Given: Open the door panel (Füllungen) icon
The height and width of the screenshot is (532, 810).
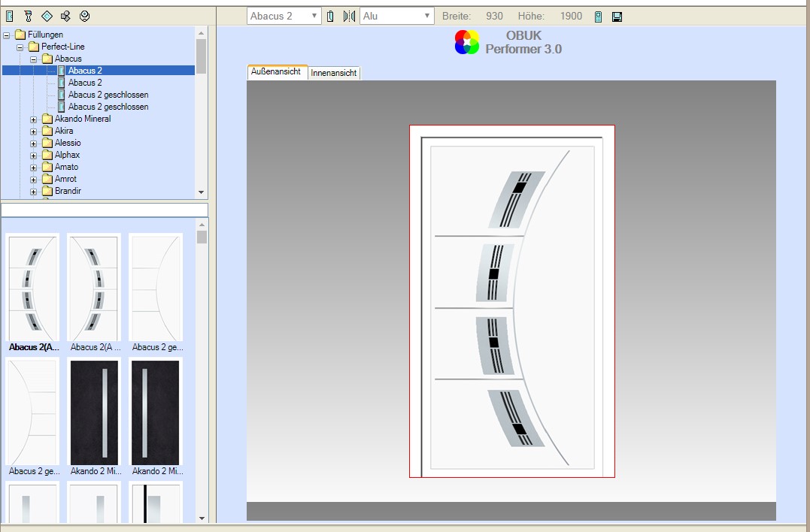Looking at the screenshot, I should (9, 16).
